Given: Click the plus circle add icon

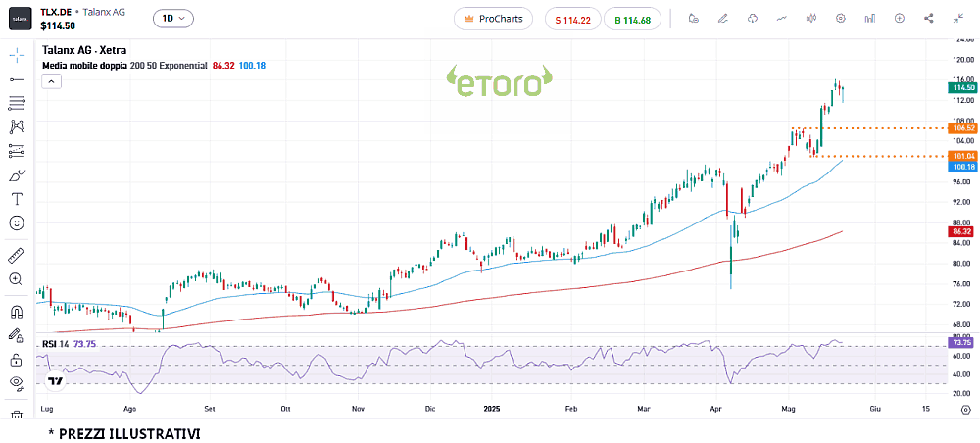Looking at the screenshot, I should pos(900,19).
